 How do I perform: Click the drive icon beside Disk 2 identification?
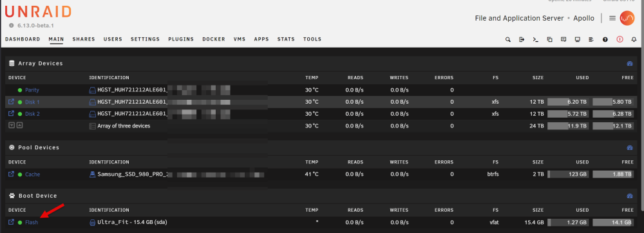[92, 114]
